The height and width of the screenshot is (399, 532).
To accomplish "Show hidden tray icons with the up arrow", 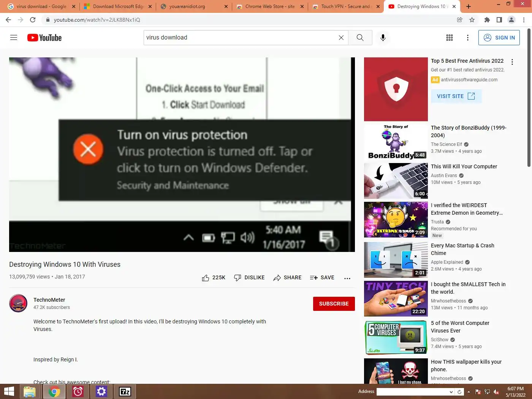I will coord(469,392).
